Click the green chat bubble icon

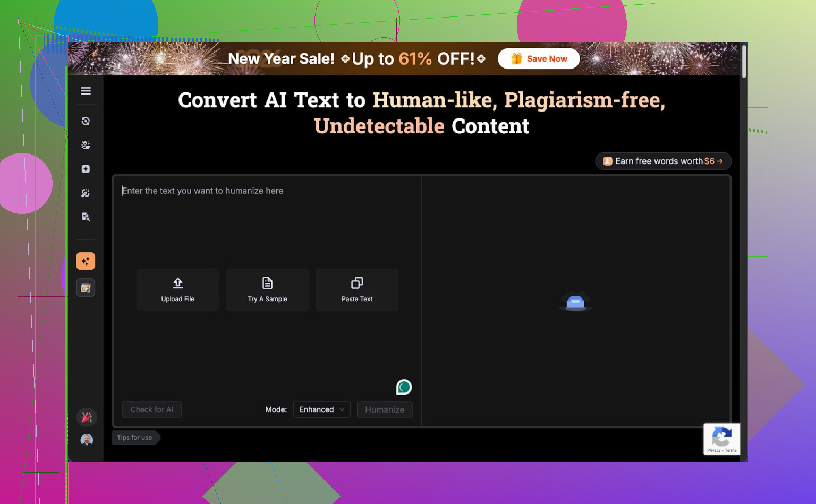coord(404,387)
